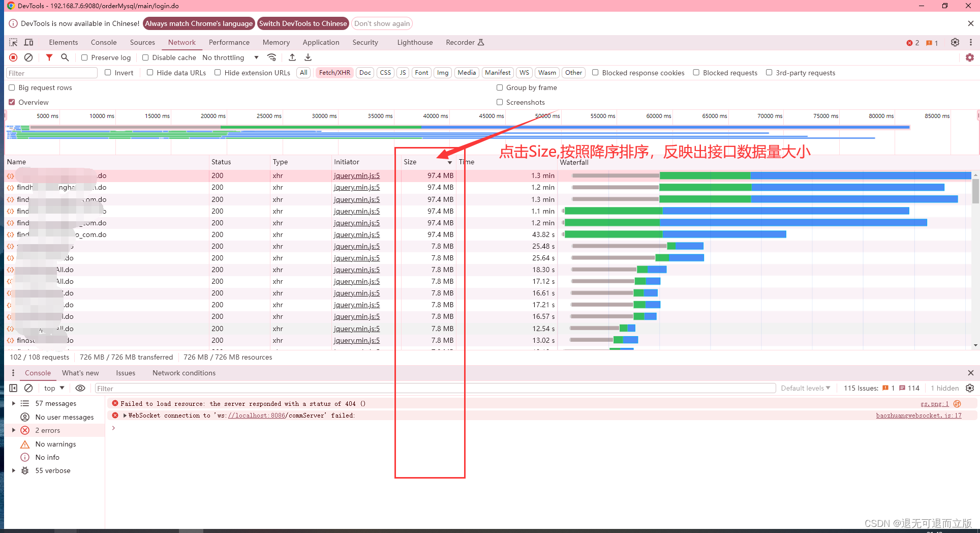This screenshot has height=533, width=980.
Task: Expand the WebSocket connection error message
Action: click(x=125, y=416)
